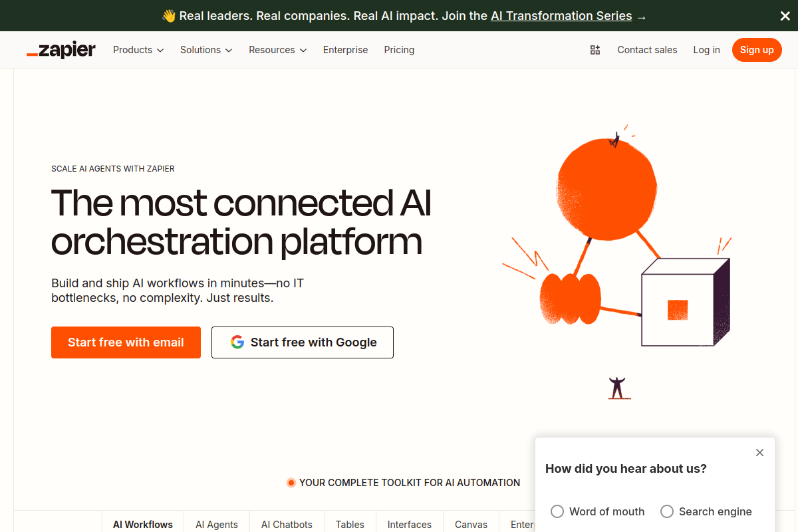Expand the Resources dropdown
Screen dimensions: 798x532
(x=277, y=49)
